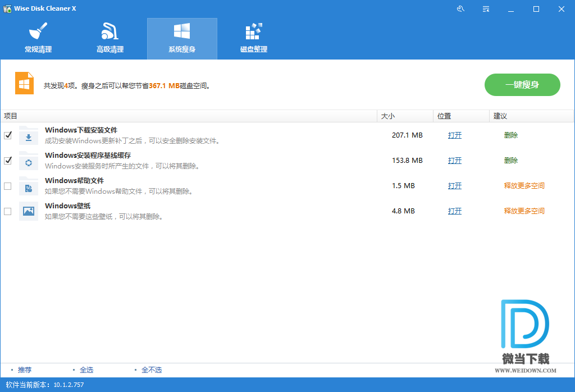Click the orange Windows file icon

coord(24,83)
